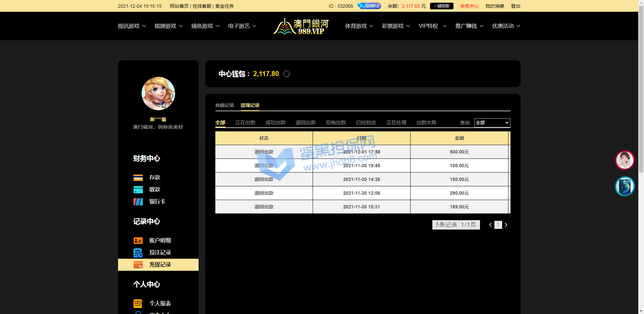644x314 pixels.
Task: Switch to the 充值记录 tab
Action: [224, 105]
